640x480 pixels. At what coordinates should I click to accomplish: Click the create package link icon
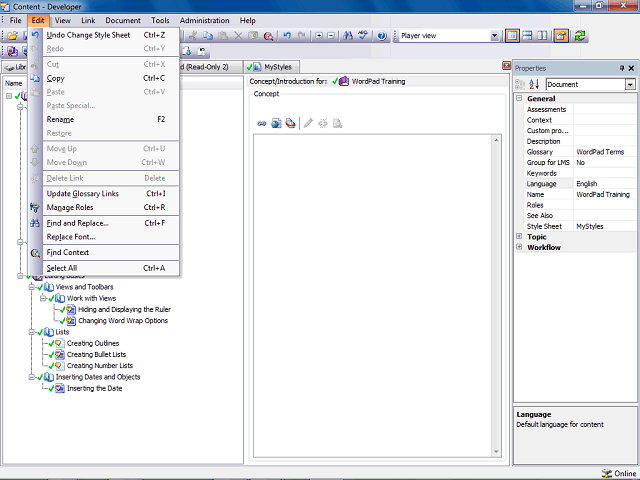(290, 123)
